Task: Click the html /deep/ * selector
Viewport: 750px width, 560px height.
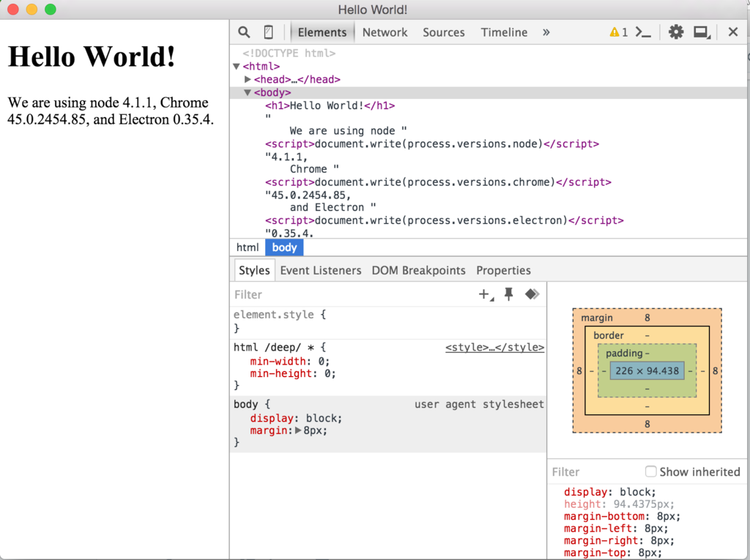Action: (x=274, y=347)
